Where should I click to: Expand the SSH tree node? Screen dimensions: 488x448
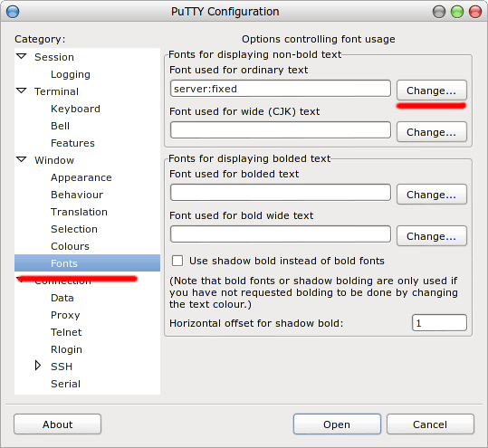[x=38, y=366]
